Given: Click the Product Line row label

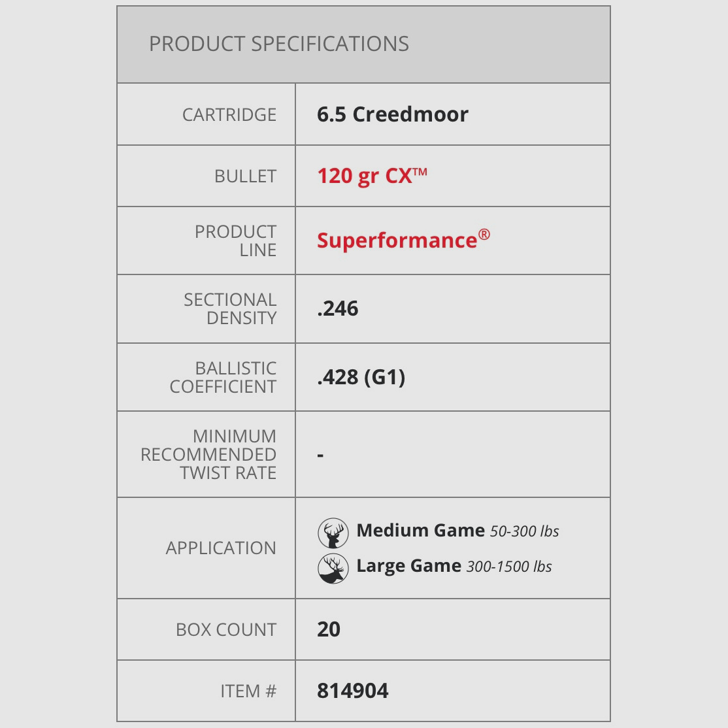Looking at the screenshot, I should click(x=235, y=240).
